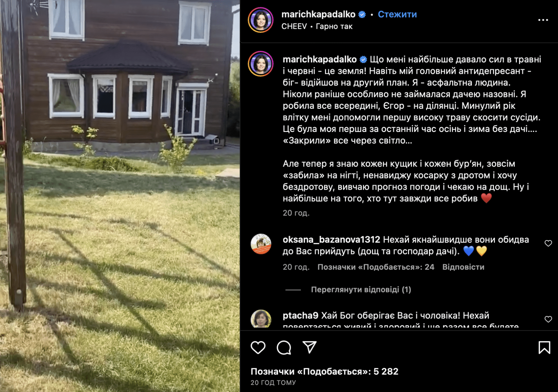The image size is (558, 392).
Task: Open the oksana_bazanova1312 username link
Action: coord(331,240)
